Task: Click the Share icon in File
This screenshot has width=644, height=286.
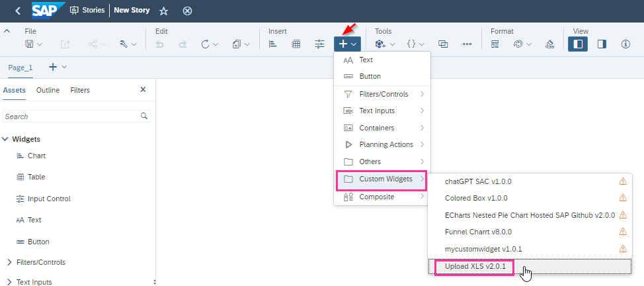Action: [x=93, y=44]
